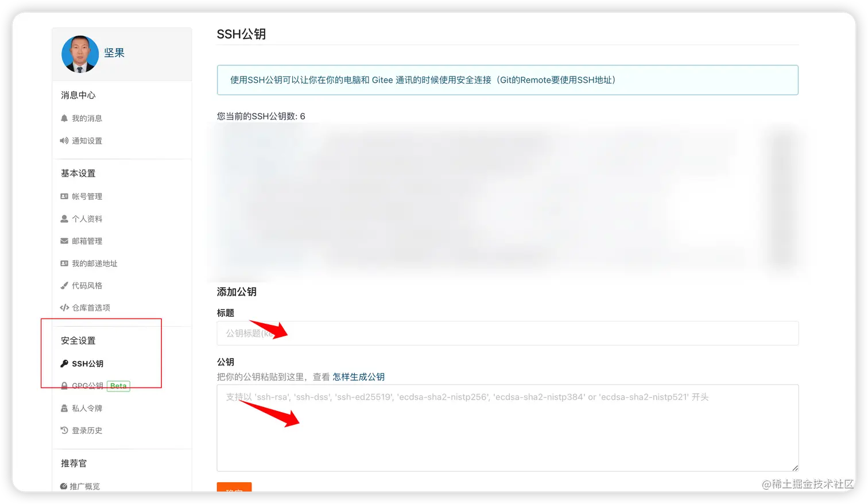Switch to the 我的邮递地址 section

point(94,263)
